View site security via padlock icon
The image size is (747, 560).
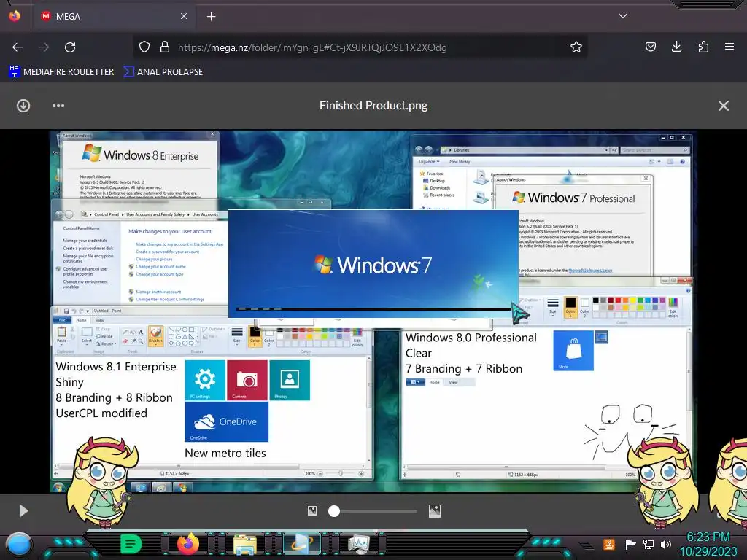click(x=165, y=47)
